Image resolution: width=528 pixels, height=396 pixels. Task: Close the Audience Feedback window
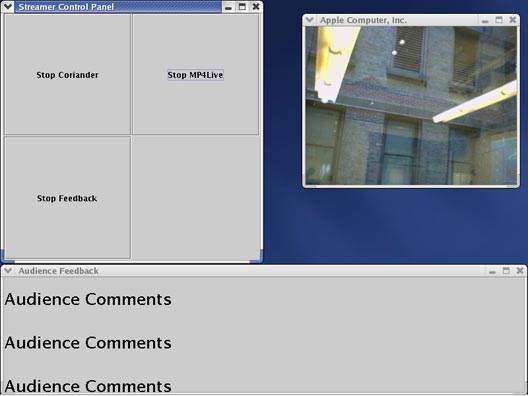click(x=520, y=271)
